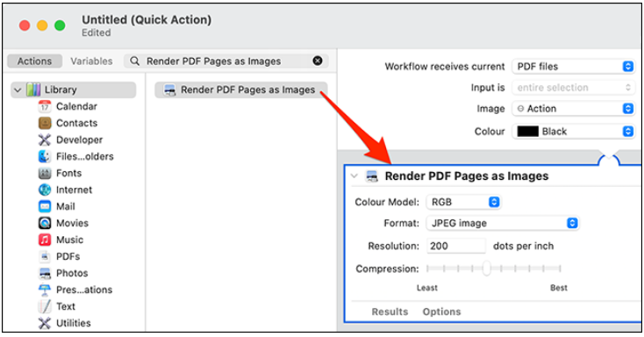Click the yellow minimize window button
644x337 pixels.
[42, 25]
